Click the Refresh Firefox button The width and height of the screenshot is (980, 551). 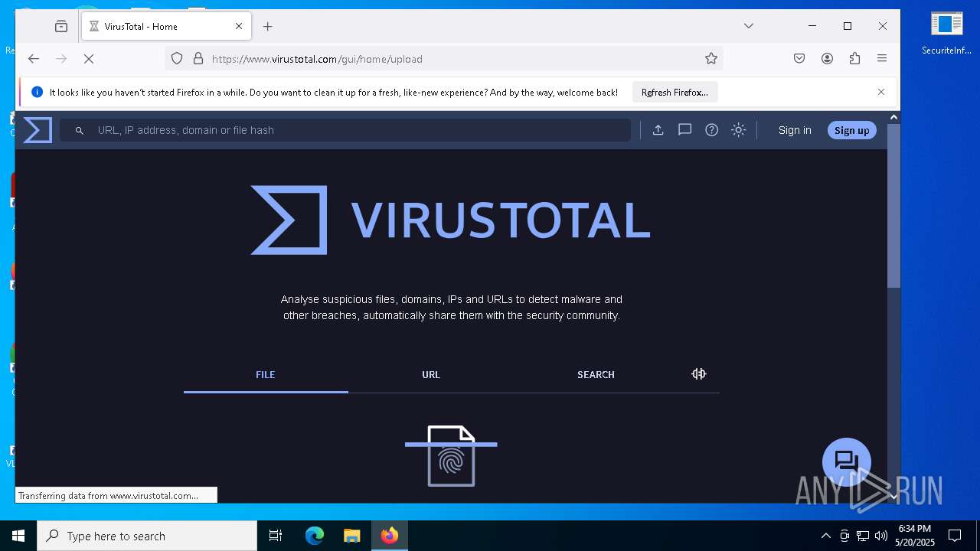(675, 92)
